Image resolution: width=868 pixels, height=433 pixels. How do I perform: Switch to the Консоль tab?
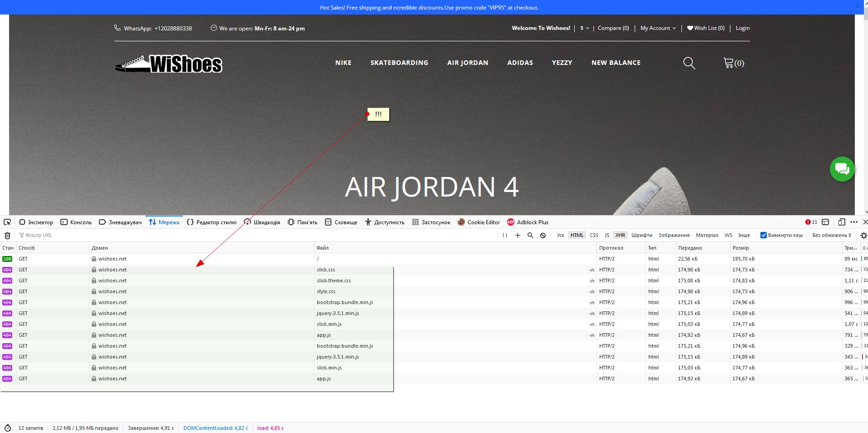(76, 222)
